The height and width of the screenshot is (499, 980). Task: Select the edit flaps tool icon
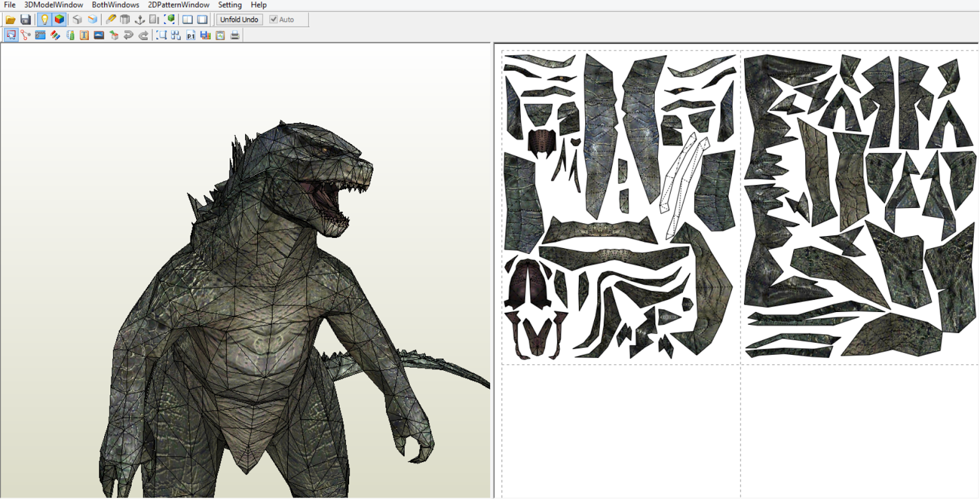click(40, 35)
